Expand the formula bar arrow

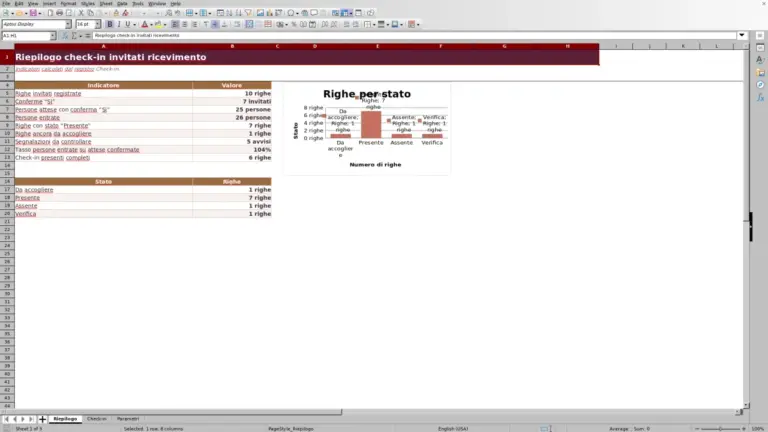click(742, 35)
